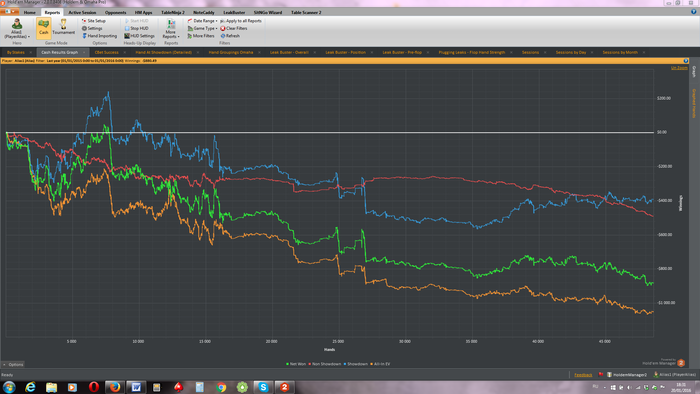Screen dimensions: 700x394
Task: Click the Feedback link in status bar
Action: pyautogui.click(x=583, y=375)
